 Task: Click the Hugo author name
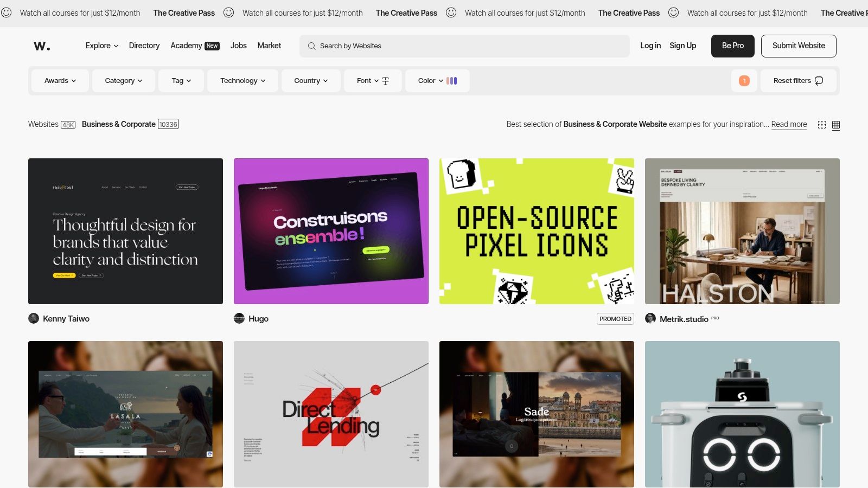pos(258,319)
